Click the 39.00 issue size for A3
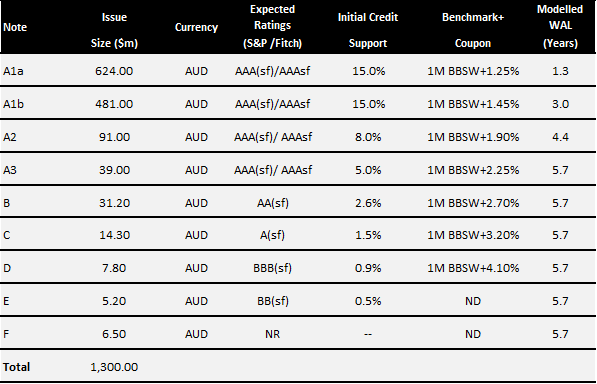 tap(114, 170)
